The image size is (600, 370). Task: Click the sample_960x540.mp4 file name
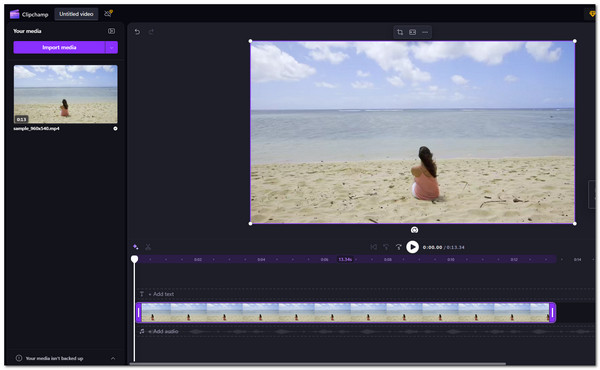click(36, 129)
